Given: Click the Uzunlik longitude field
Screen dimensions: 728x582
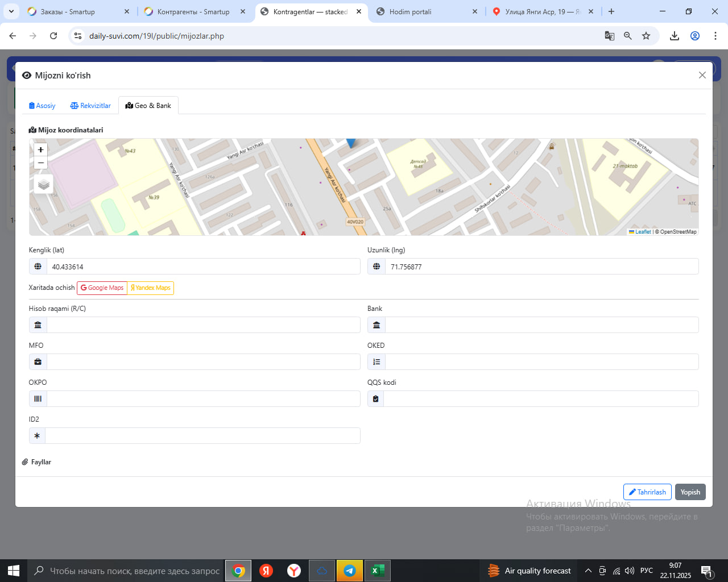Looking at the screenshot, I should pos(541,267).
